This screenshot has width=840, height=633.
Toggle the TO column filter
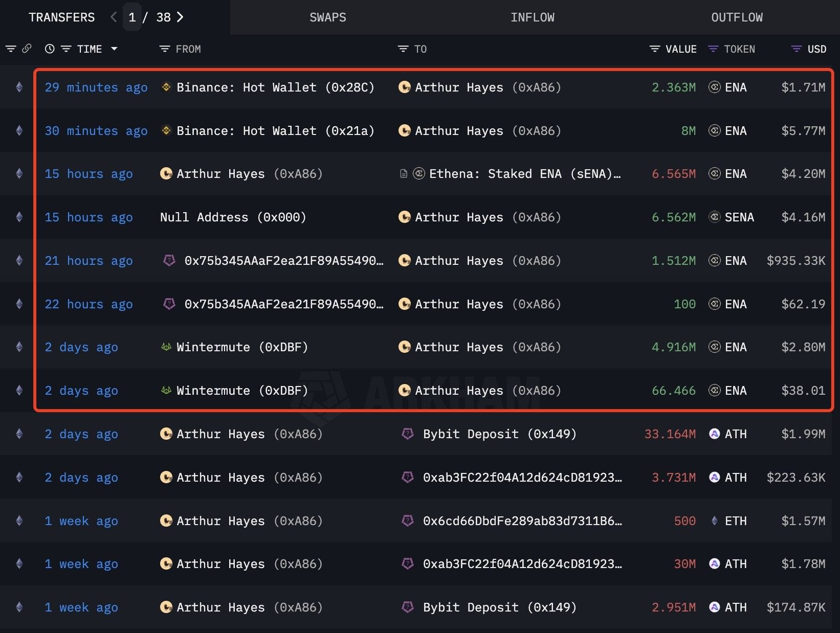pyautogui.click(x=403, y=49)
